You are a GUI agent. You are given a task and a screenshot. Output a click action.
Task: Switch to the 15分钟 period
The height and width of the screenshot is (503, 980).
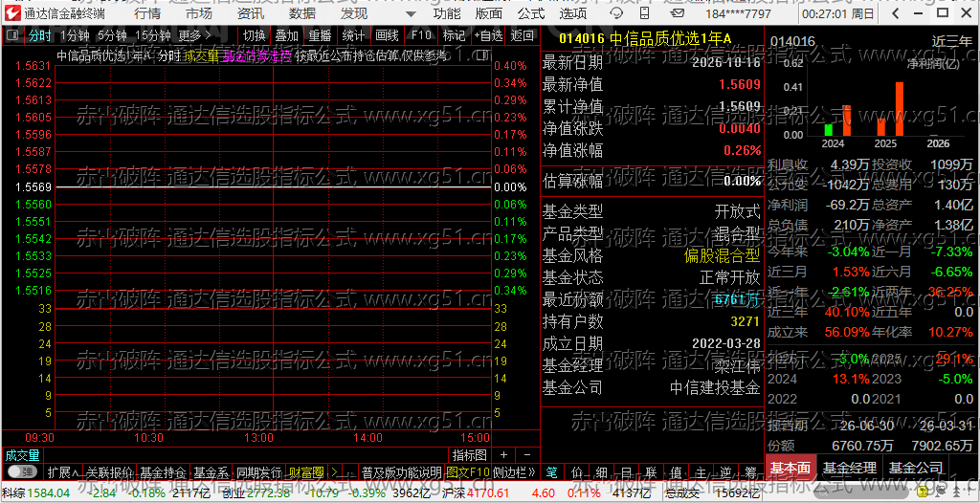[x=152, y=35]
